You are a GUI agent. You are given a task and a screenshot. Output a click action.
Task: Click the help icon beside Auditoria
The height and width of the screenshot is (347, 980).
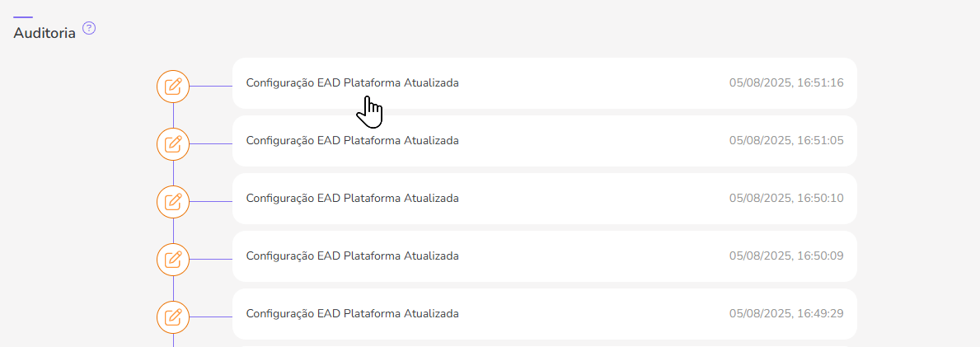89,28
